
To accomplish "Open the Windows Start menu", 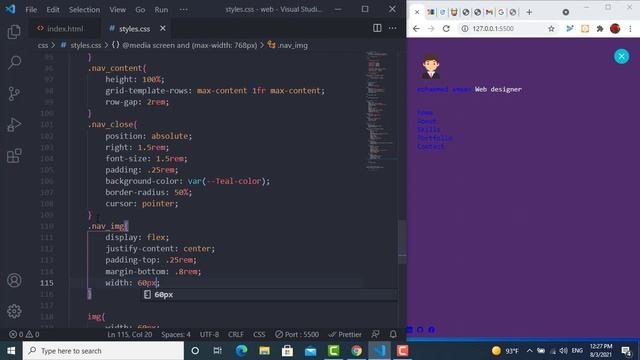I will pyautogui.click(x=11, y=351).
